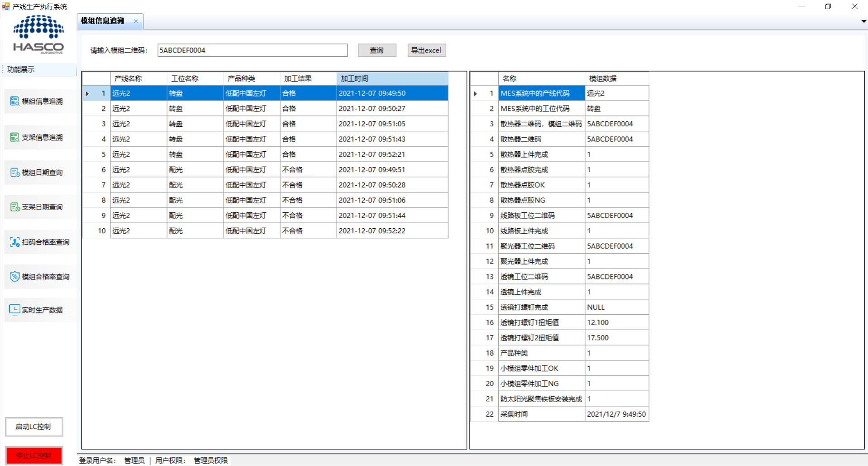868x466 pixels.
Task: Select the 模组日期查询 icon
Action: (x=14, y=173)
